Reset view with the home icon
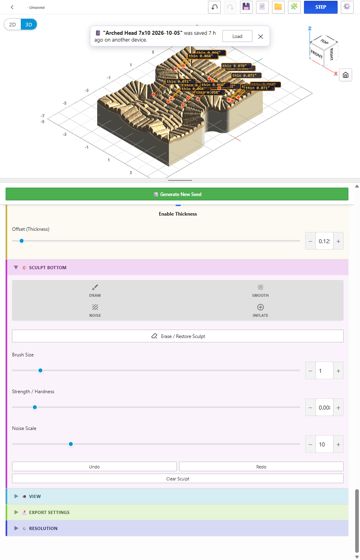 [345, 75]
